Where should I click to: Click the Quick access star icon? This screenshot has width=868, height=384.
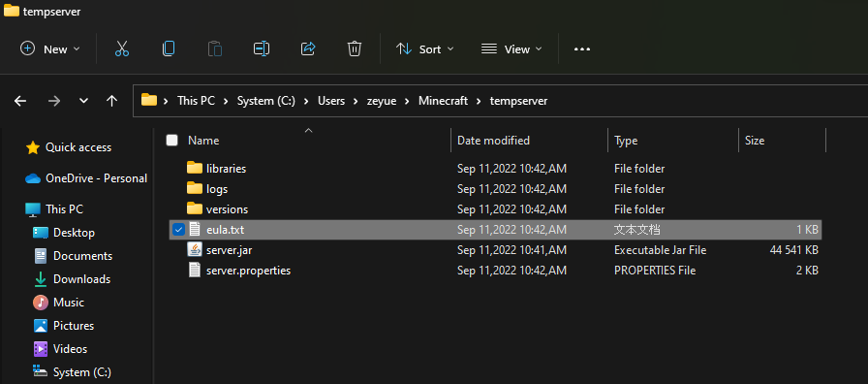click(33, 147)
